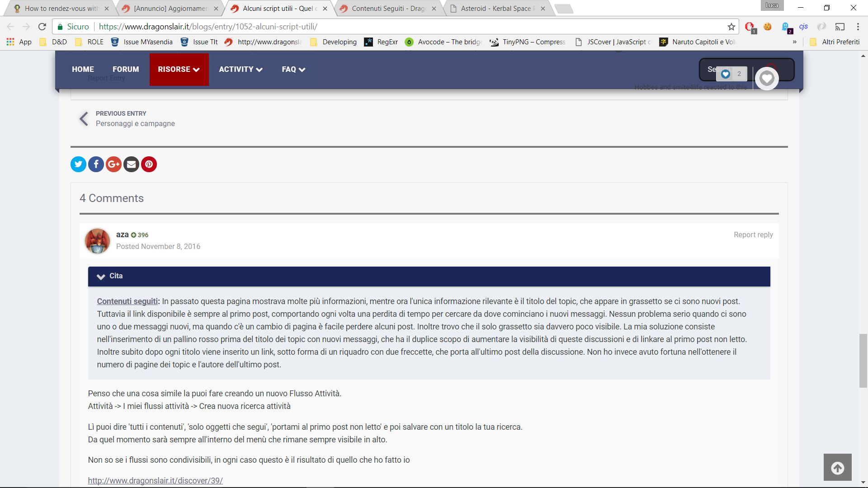This screenshot has height=488, width=868.
Task: Click the scroll-to-top arrow button
Action: (837, 468)
